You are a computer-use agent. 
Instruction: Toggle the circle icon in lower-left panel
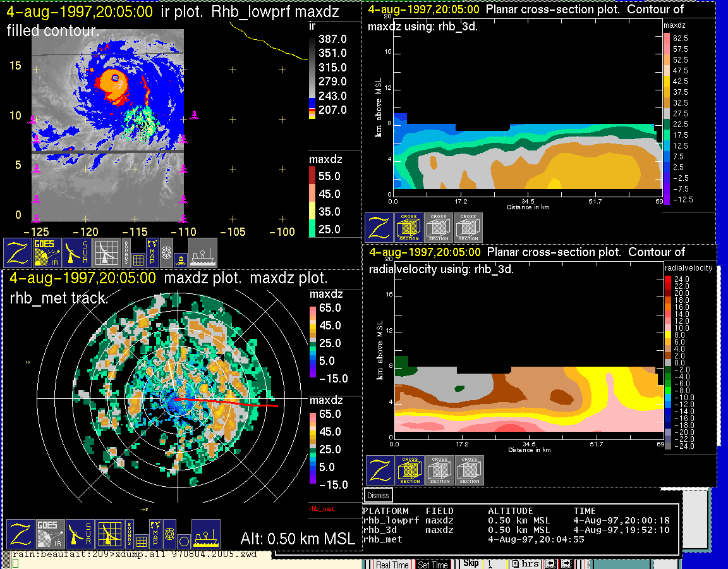tap(183, 541)
